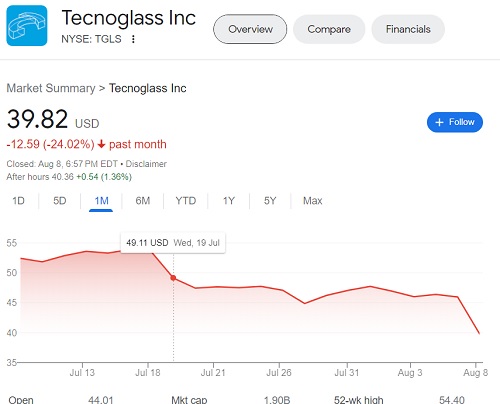500x404 pixels.
Task: Click the chart line end at Aug 8
Action: coord(479,333)
